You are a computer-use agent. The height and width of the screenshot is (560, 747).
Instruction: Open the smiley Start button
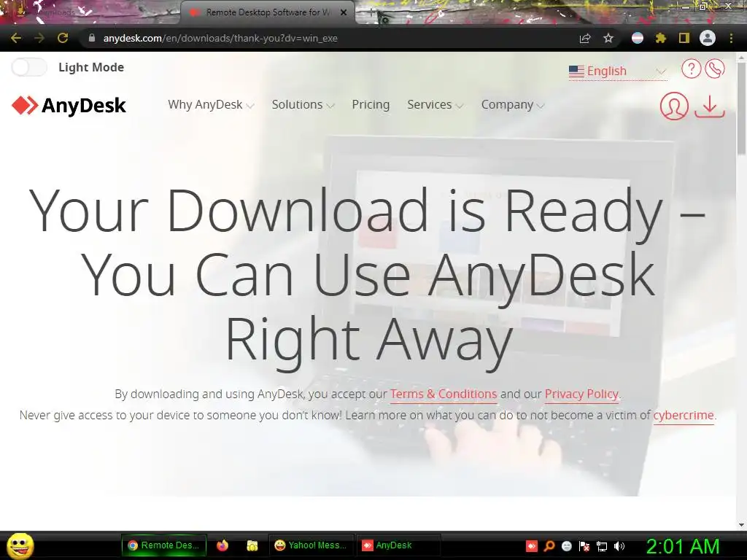click(x=20, y=546)
